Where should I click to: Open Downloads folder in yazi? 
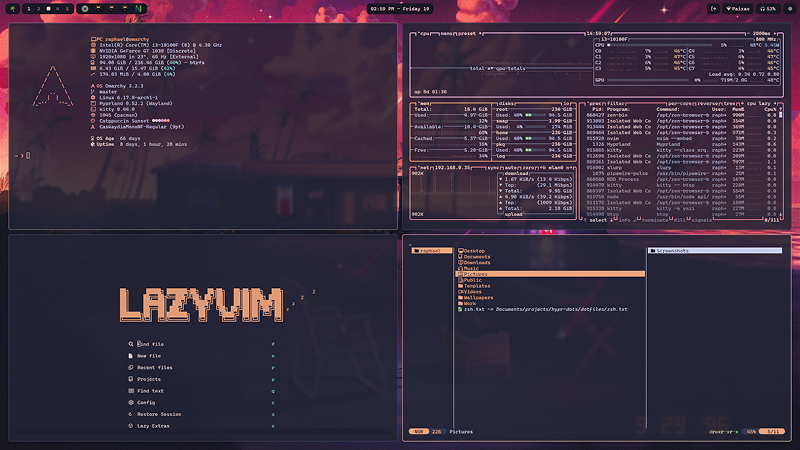coord(474,263)
